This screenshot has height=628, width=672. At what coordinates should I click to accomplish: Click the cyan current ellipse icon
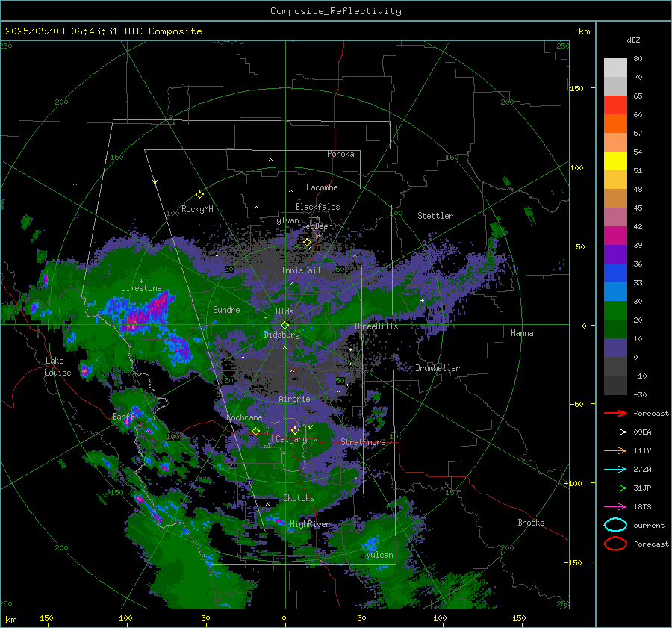[x=615, y=525]
